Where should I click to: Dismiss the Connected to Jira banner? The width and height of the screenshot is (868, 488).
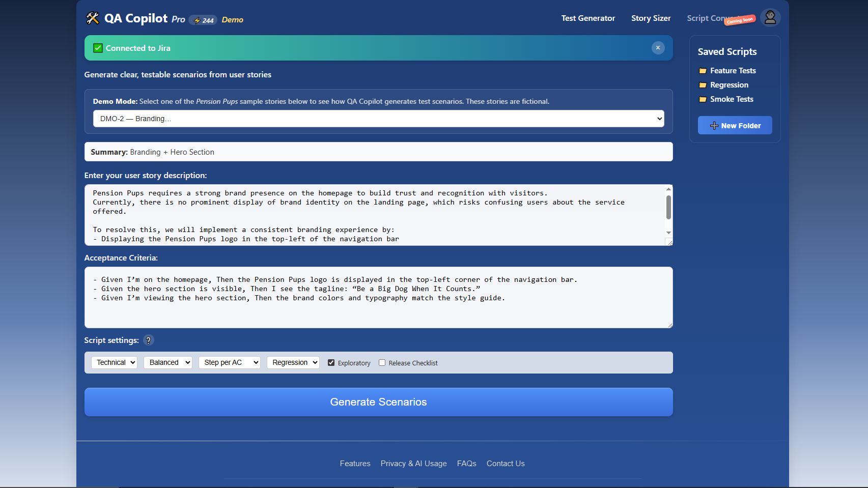pos(658,48)
